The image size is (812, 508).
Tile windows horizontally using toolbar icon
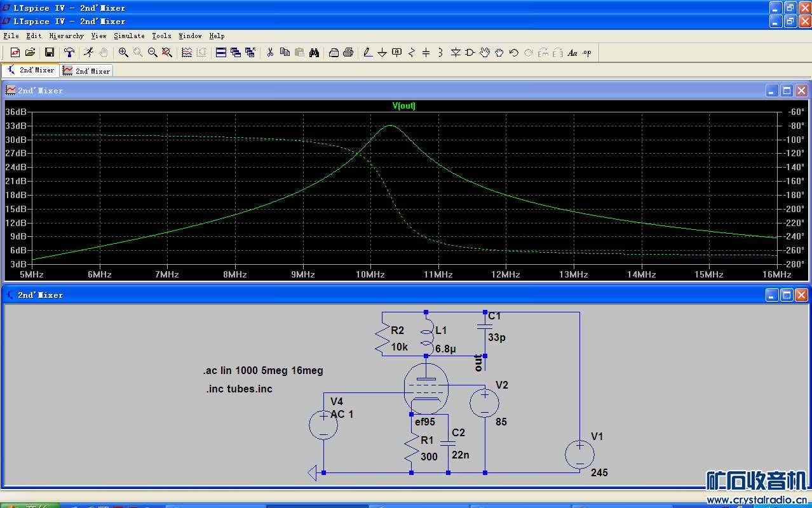pos(221,53)
